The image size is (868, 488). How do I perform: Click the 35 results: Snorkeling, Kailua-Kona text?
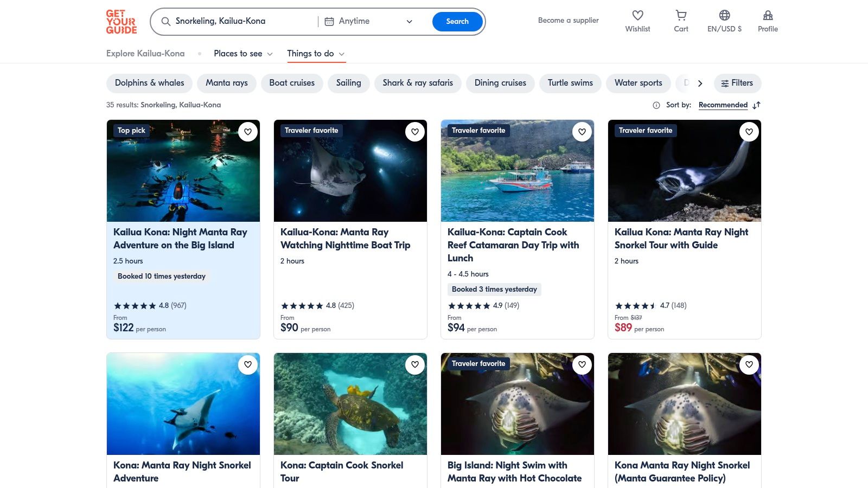(163, 105)
